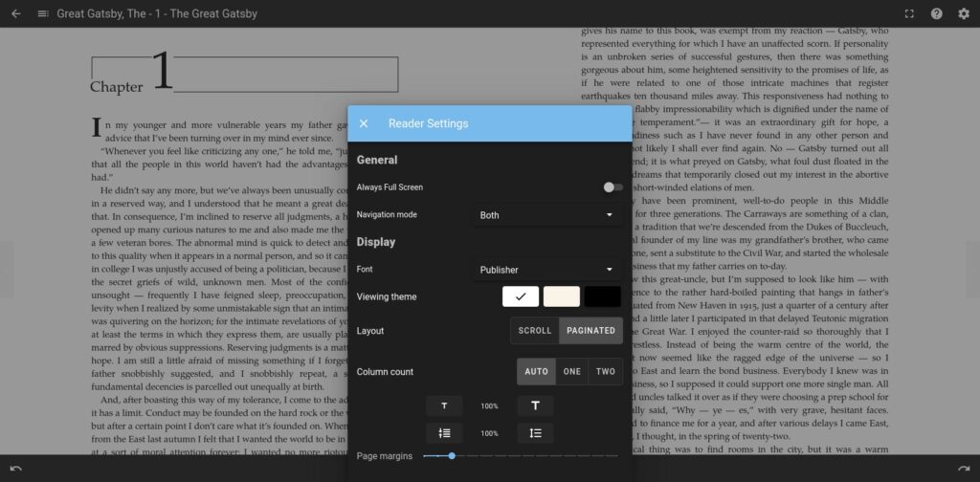The width and height of the screenshot is (980, 482).
Task: Click the Chapter 1 heading on the page
Action: click(244, 73)
